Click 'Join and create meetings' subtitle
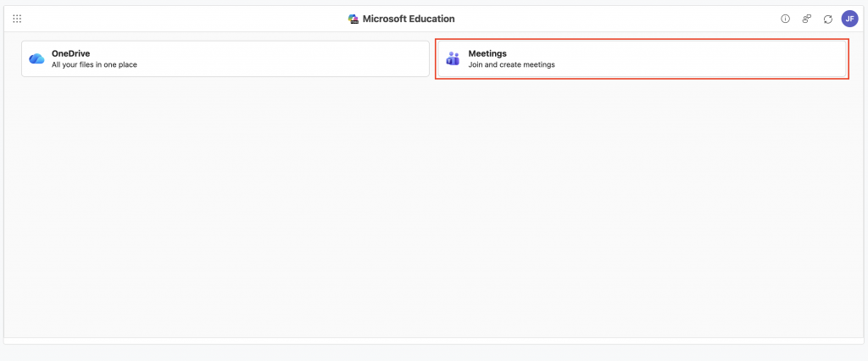 pos(511,64)
